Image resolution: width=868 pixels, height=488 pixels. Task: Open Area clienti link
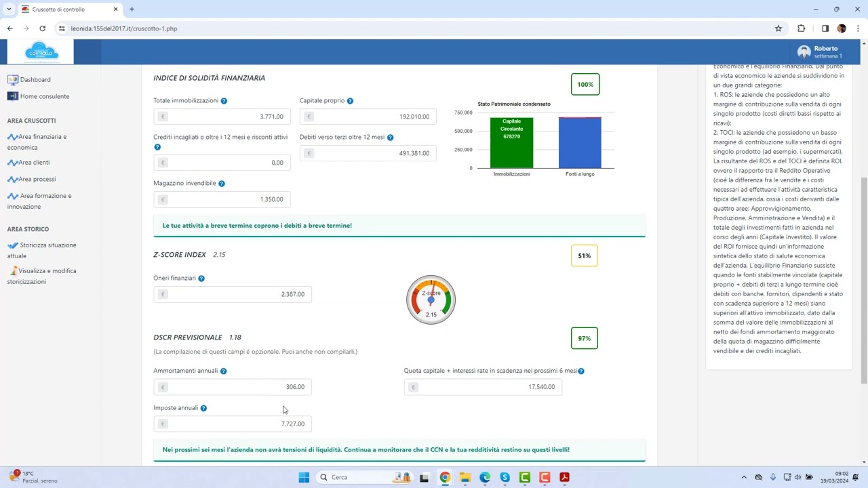(x=34, y=163)
